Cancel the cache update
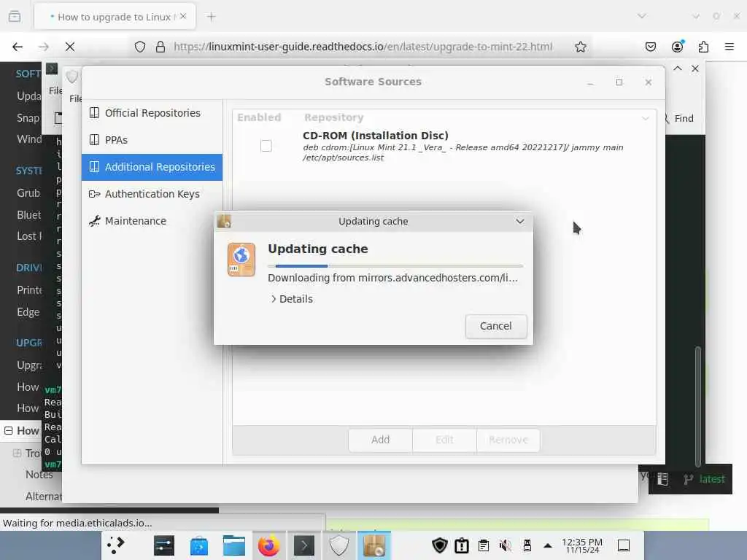Image resolution: width=747 pixels, height=560 pixels. click(x=495, y=326)
